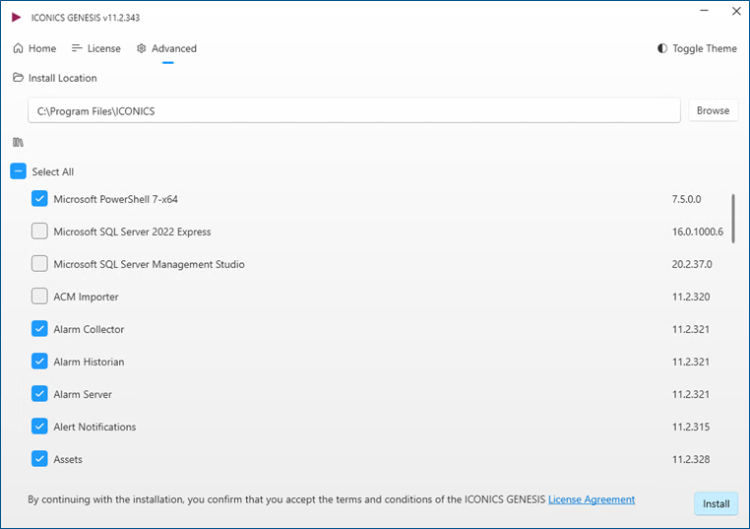This screenshot has height=529, width=750.
Task: Click the window title ICONICS GENESIS v11.2.343
Action: (x=85, y=18)
